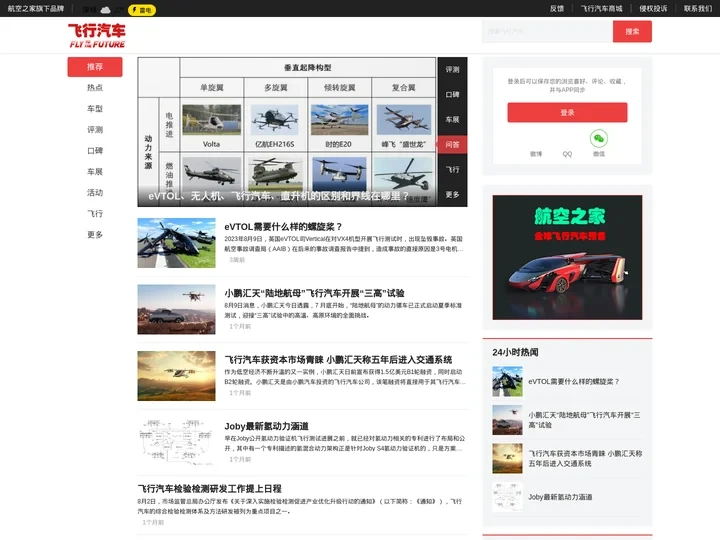
Task: Open 飞行汽车商城 link in top bar
Action: [601, 9]
